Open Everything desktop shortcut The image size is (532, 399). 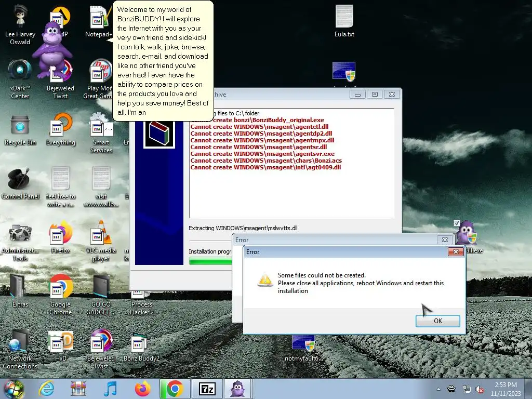[x=60, y=130]
